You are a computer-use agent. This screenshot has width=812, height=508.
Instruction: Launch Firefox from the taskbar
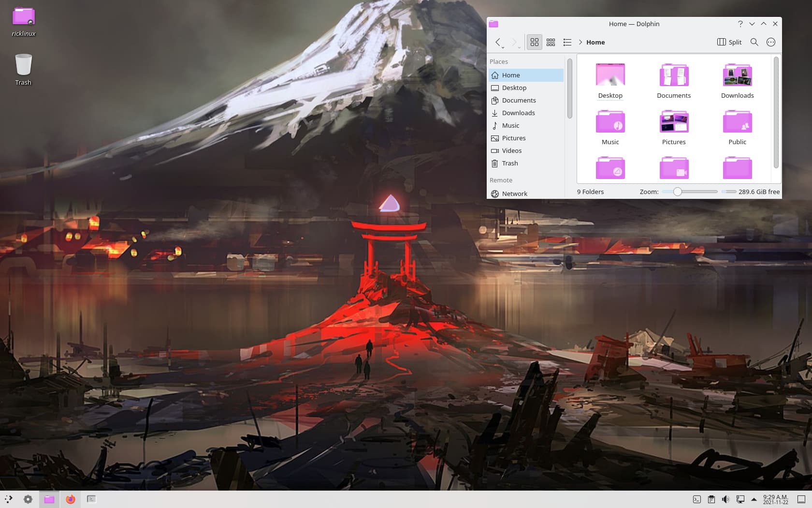(71, 499)
